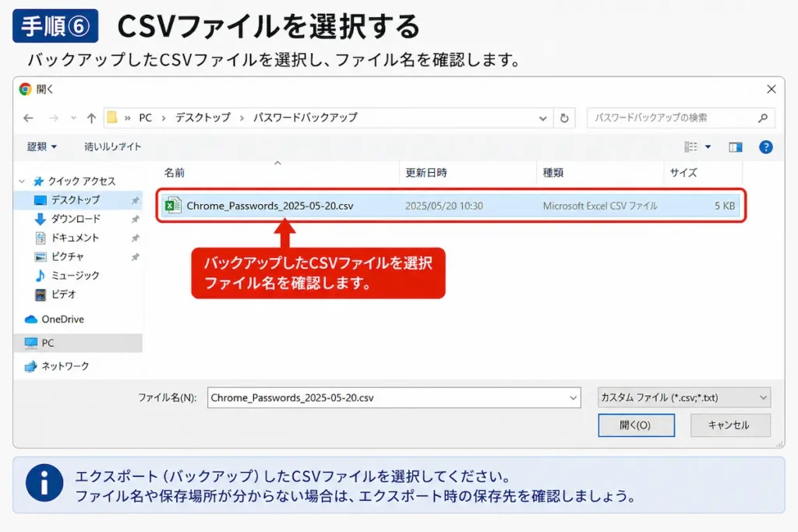798x532 pixels.
Task: Go up one folder level
Action: click(91, 118)
